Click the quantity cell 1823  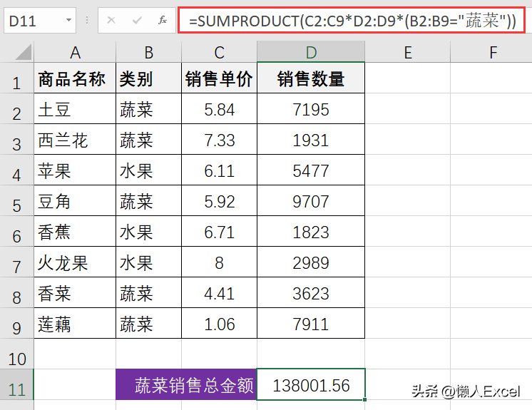311,232
